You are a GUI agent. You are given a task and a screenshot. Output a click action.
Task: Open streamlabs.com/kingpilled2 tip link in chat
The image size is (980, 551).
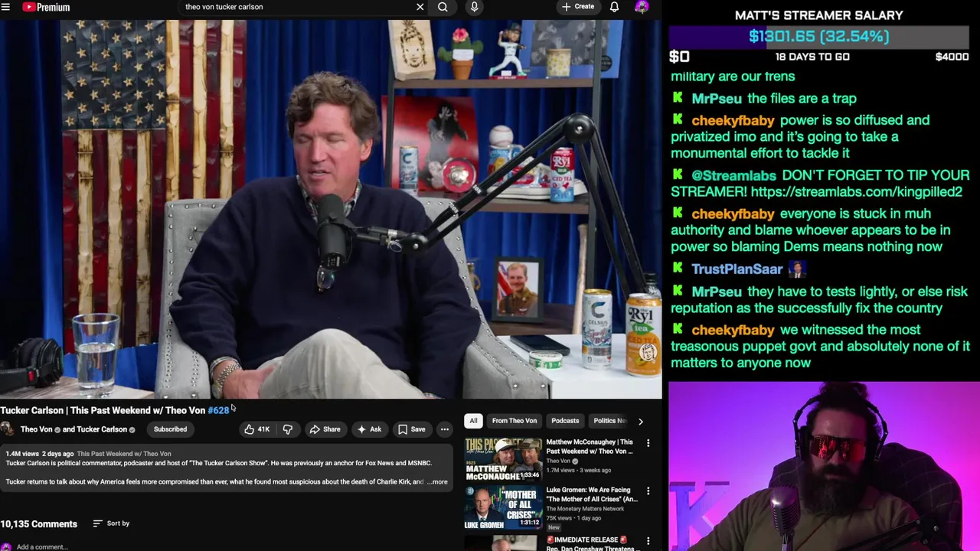pyautogui.click(x=856, y=192)
